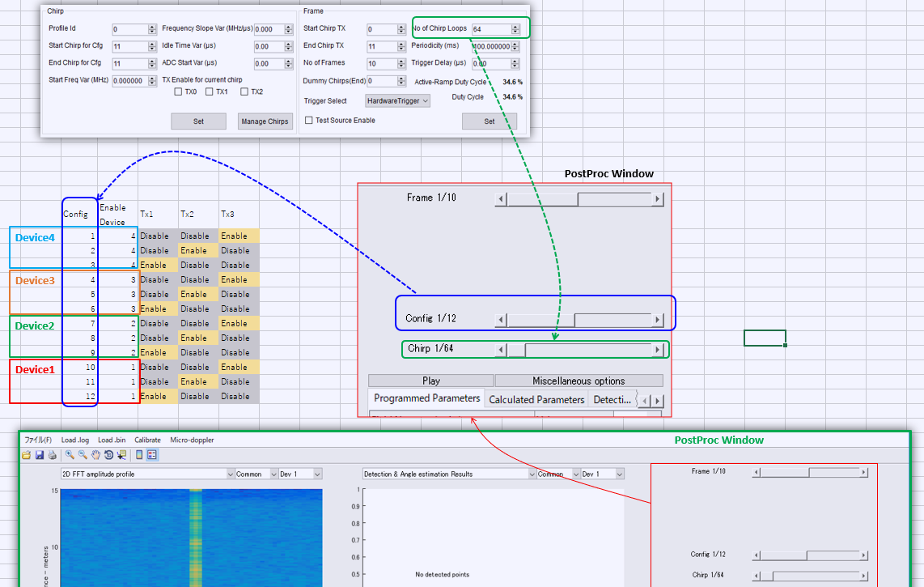This screenshot has height=587, width=924.
Task: Select the Rotate 3D tool
Action: click(x=108, y=455)
